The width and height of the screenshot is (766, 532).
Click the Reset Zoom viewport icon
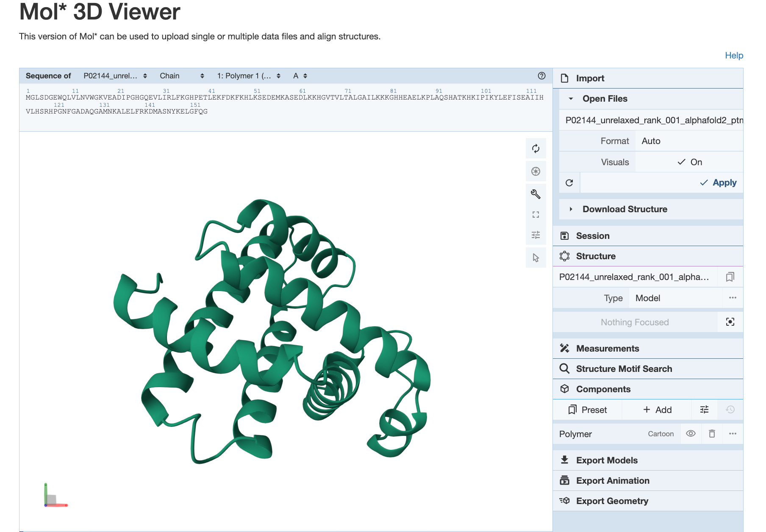(536, 149)
